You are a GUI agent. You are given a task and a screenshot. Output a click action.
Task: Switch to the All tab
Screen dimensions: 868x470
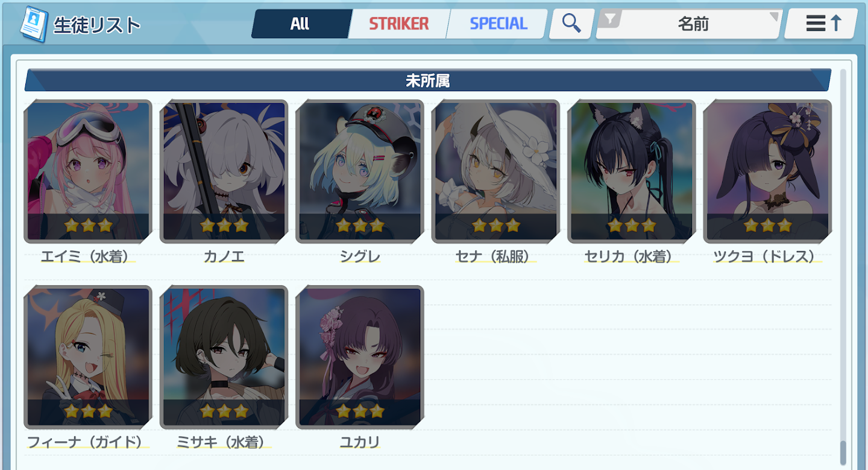(300, 24)
